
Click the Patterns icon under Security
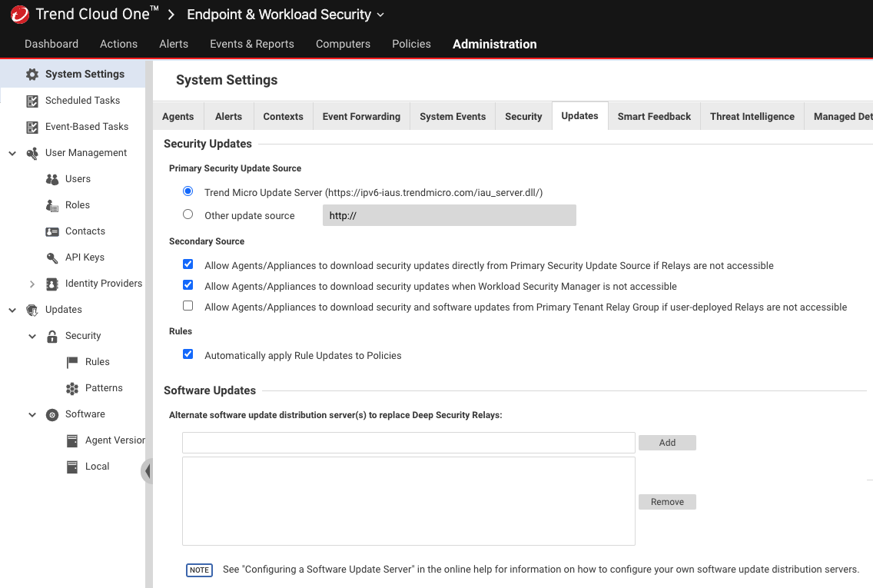[72, 388]
